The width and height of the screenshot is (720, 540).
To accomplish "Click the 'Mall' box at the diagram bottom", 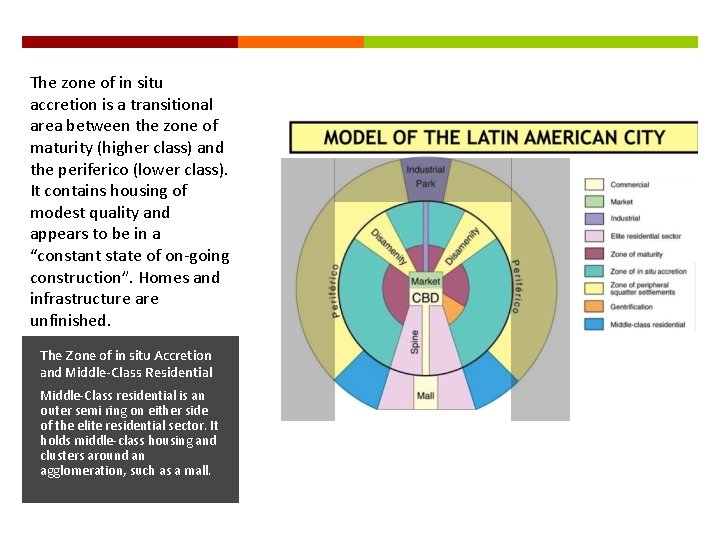I will pos(425,395).
